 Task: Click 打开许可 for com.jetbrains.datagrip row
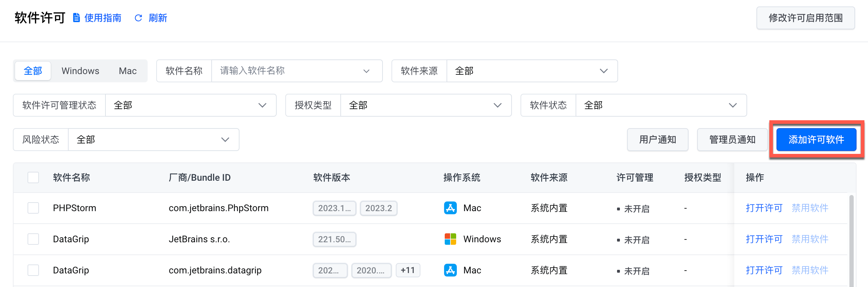(x=764, y=270)
